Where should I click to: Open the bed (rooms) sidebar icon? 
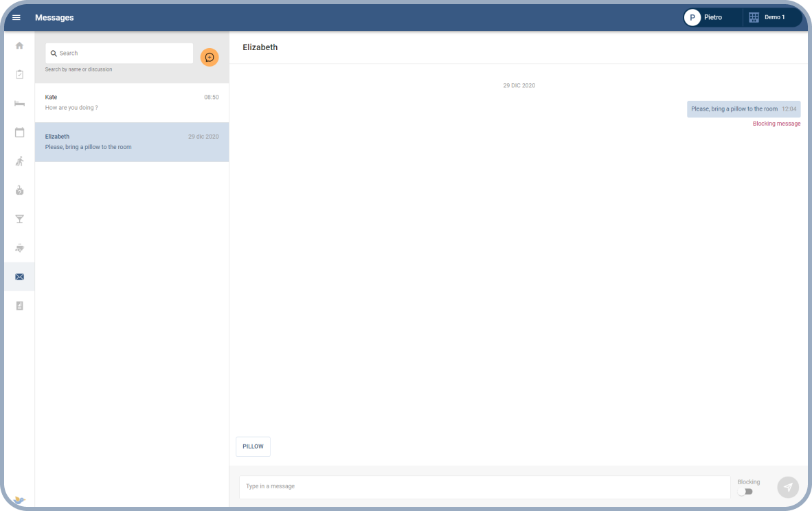[x=19, y=103]
